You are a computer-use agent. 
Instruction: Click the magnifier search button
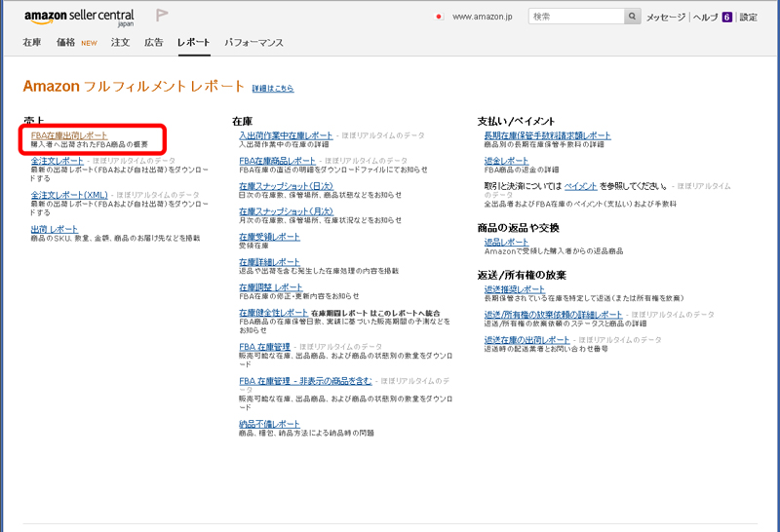pos(632,17)
